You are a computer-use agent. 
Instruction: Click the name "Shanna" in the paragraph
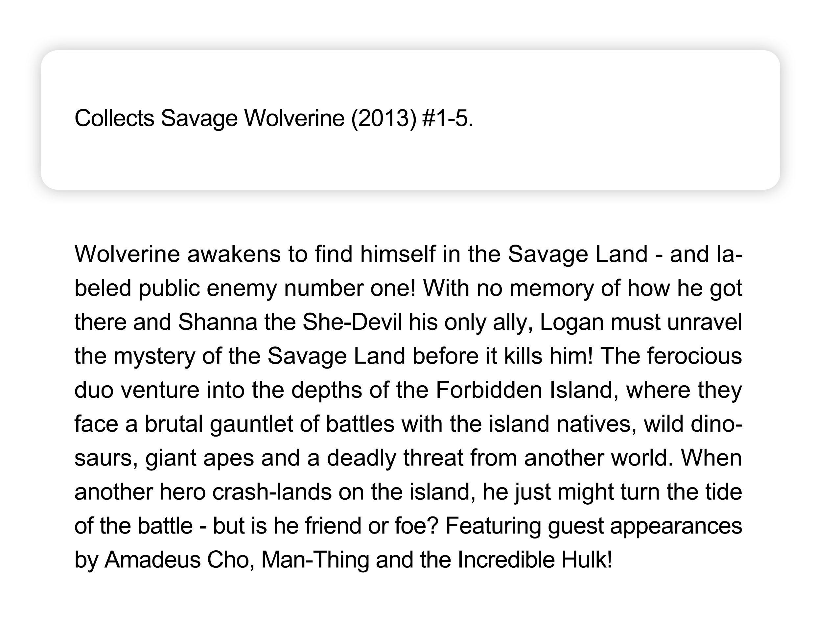218,322
